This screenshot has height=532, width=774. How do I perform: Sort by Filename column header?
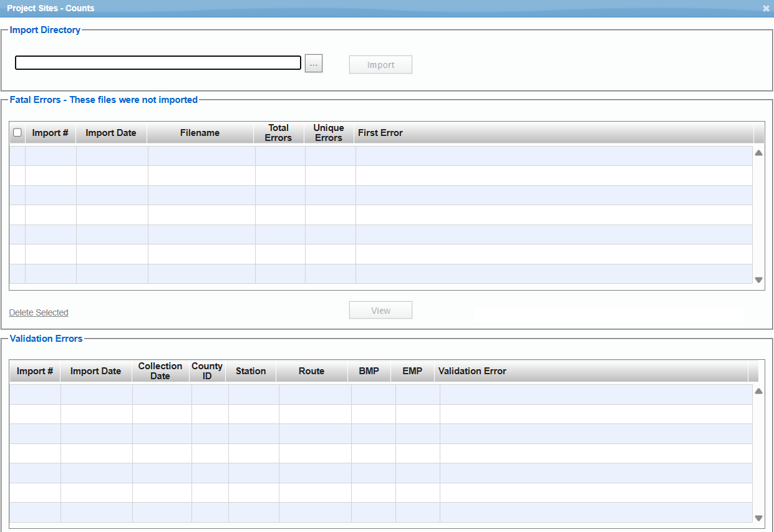(200, 133)
